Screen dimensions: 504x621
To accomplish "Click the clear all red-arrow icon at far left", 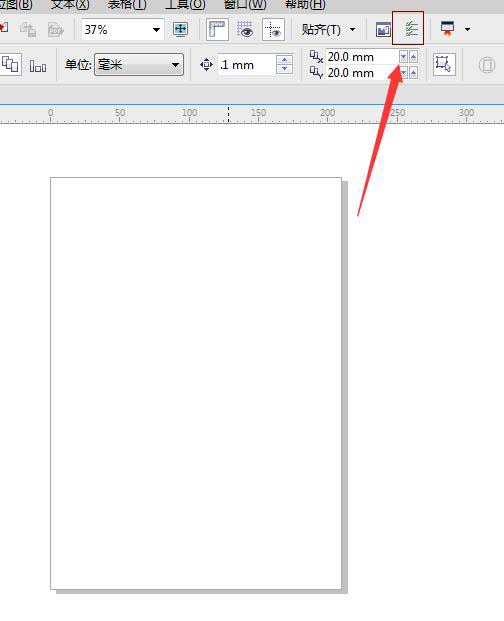I will pyautogui.click(x=4, y=29).
